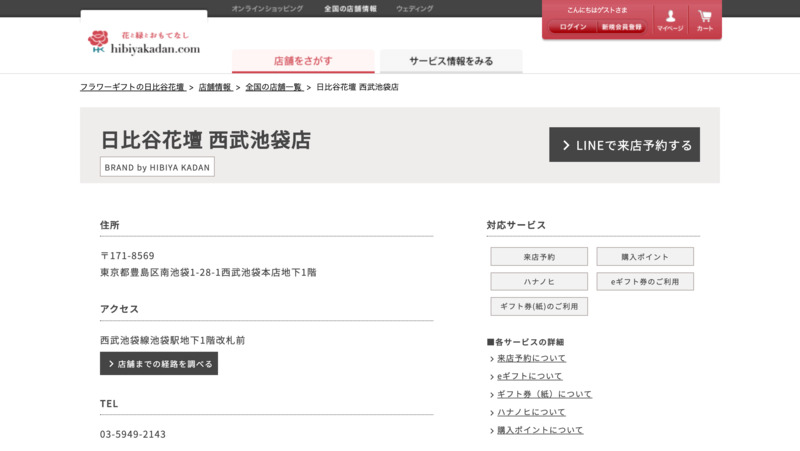Viewport: 800px width, 451px height.
Task: Click the こんにちはゲストさま greeting text
Action: click(597, 10)
